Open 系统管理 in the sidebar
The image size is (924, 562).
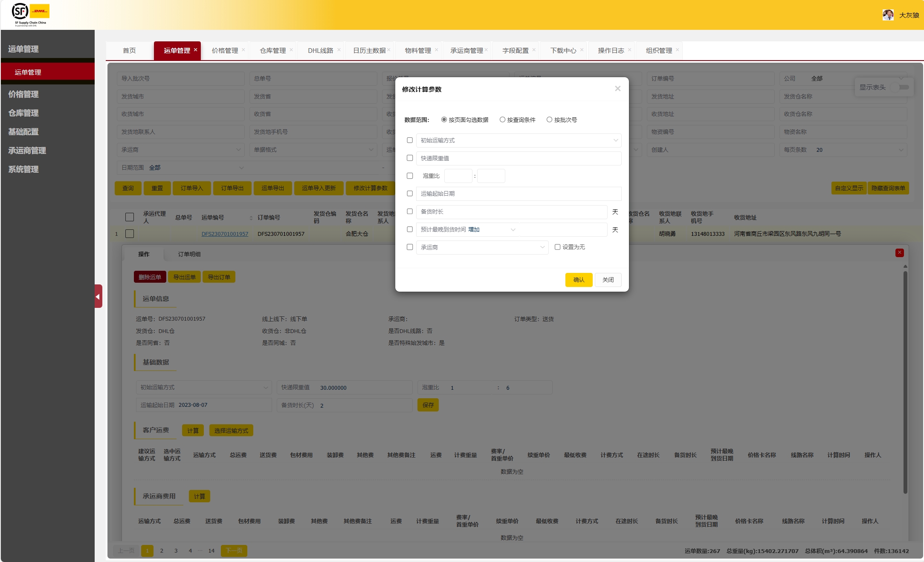[23, 169]
